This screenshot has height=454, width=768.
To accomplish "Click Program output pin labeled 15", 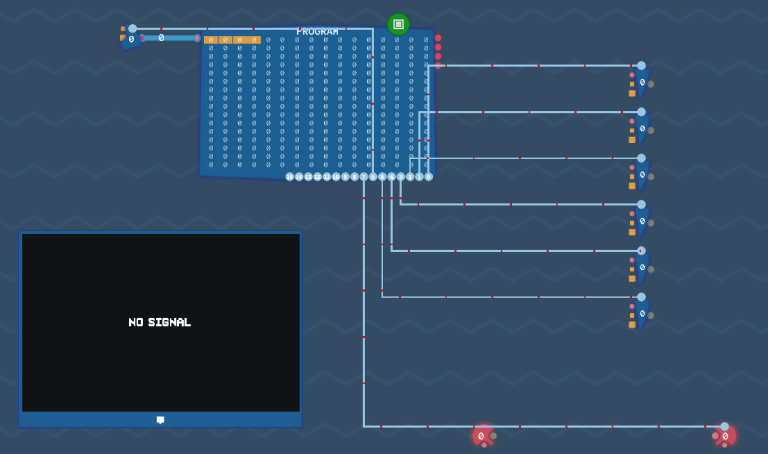I will (x=290, y=177).
